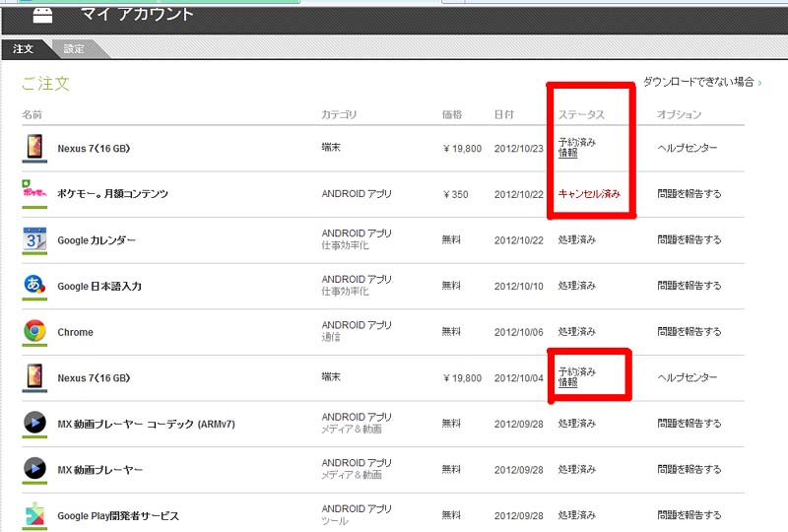Open the Google カレンダー order name
Viewport: 788px width, 532px height.
[97, 240]
